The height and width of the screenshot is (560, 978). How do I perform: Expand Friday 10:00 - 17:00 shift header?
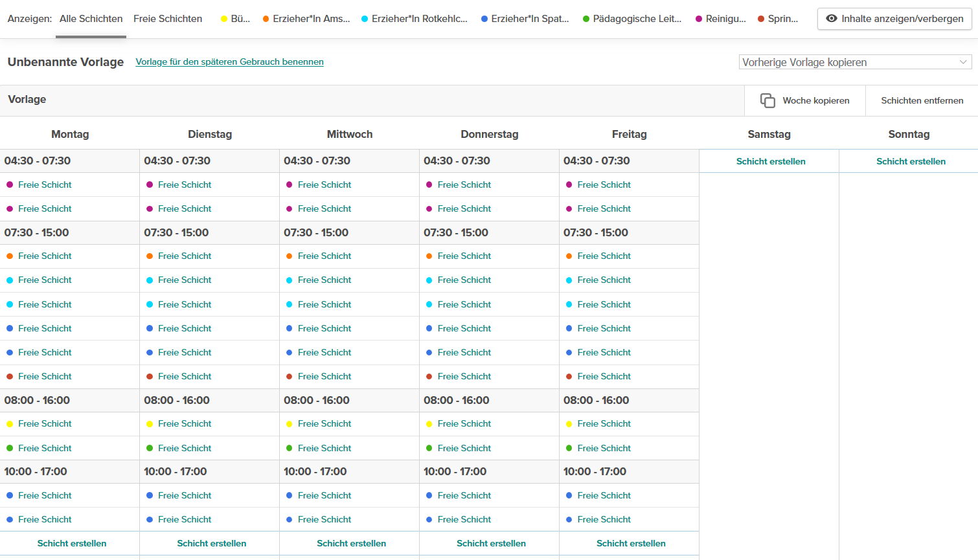pyautogui.click(x=595, y=471)
